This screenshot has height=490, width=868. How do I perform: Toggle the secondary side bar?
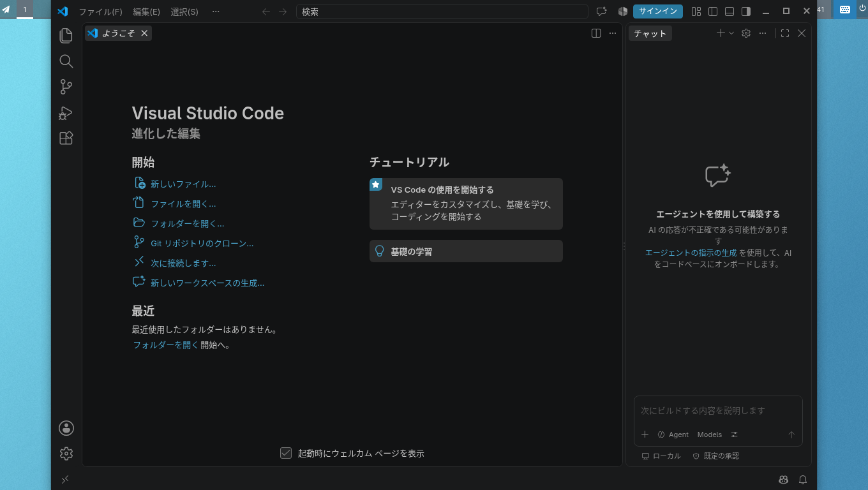coord(746,11)
